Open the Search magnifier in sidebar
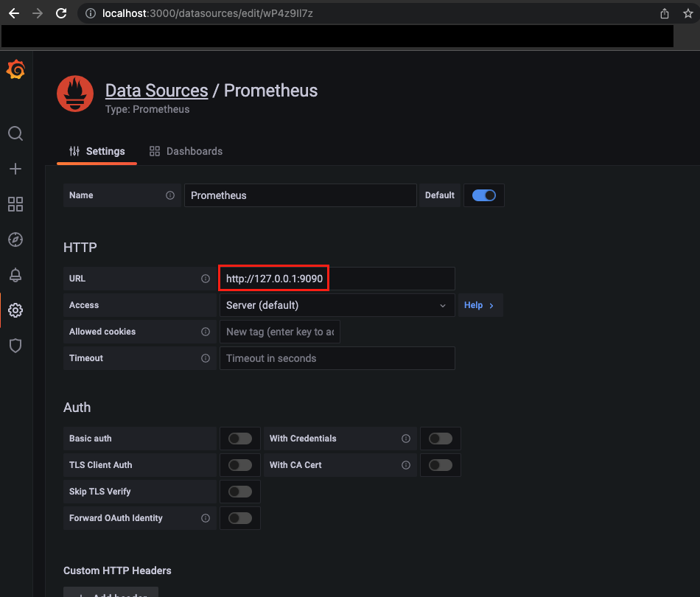Viewport: 700px width, 597px height. pyautogui.click(x=15, y=133)
